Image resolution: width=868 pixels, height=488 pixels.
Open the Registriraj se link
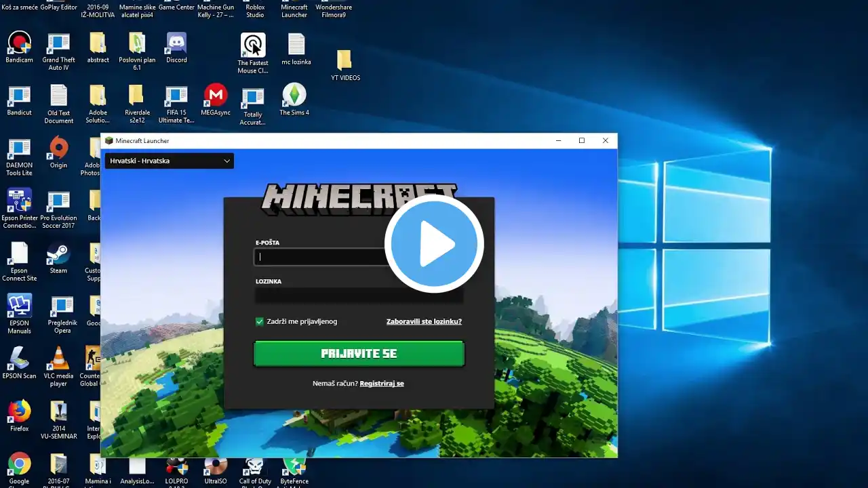point(382,384)
